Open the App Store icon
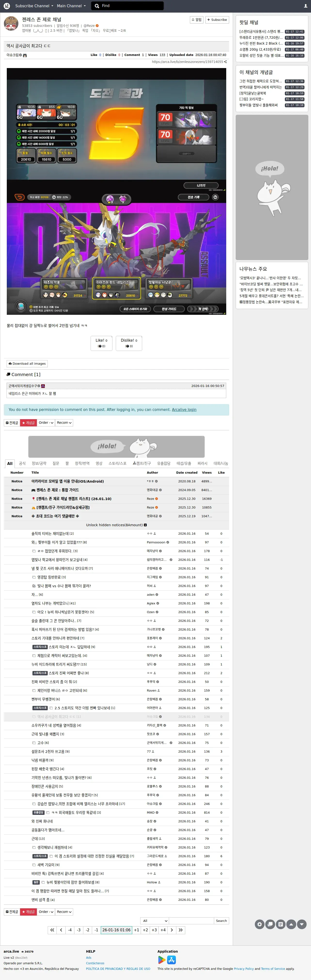Image resolution: width=311 pixels, height=980 pixels. pos(172,960)
